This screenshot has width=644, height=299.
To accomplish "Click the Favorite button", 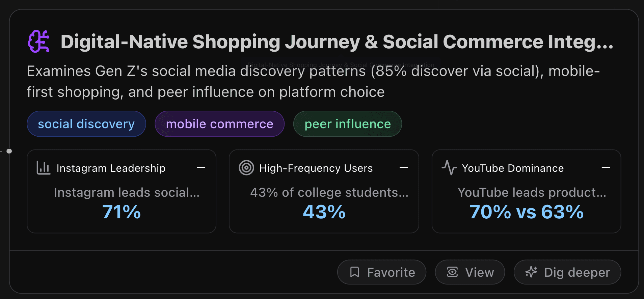I will [382, 272].
